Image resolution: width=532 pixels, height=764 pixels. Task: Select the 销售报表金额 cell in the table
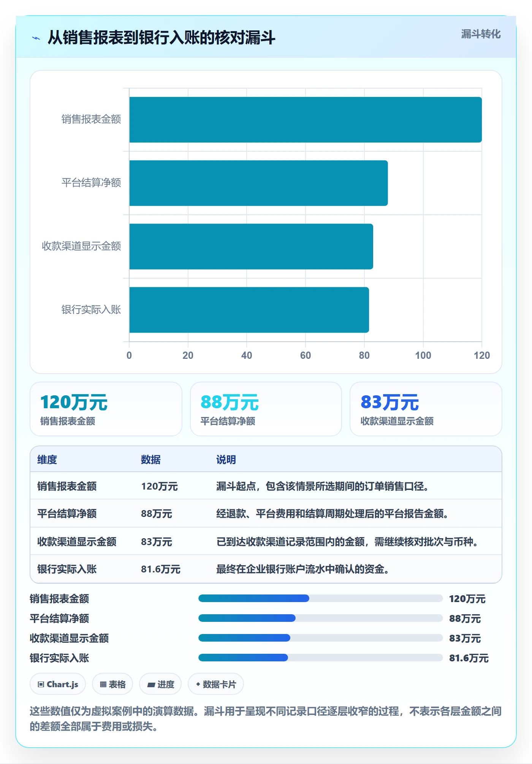[x=67, y=487]
